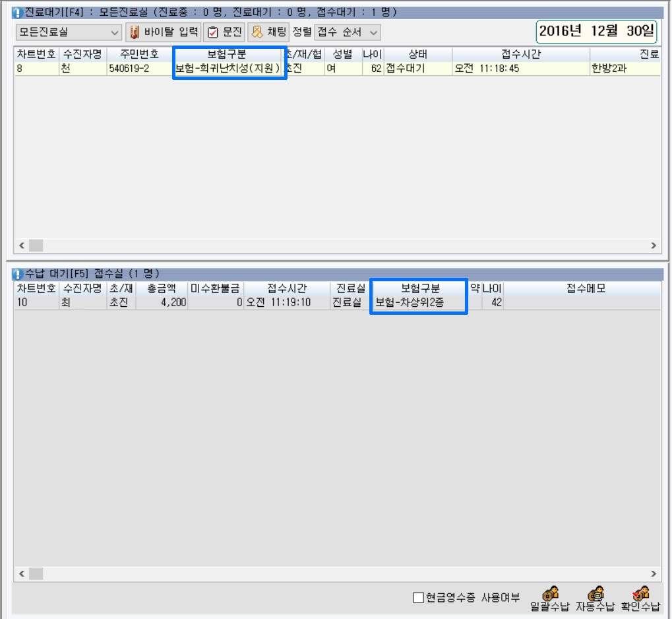Click the 바이탈 입력 (vitals input) icon

point(134,32)
